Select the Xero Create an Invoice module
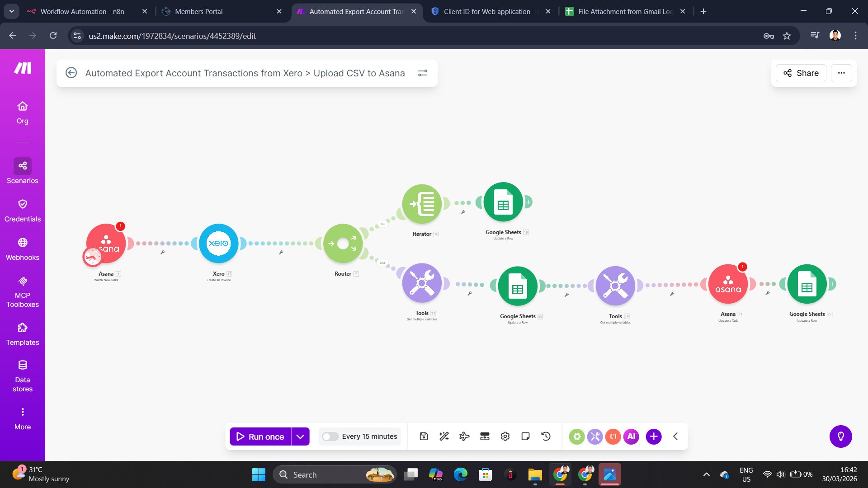Image resolution: width=868 pixels, height=488 pixels. coord(219,244)
